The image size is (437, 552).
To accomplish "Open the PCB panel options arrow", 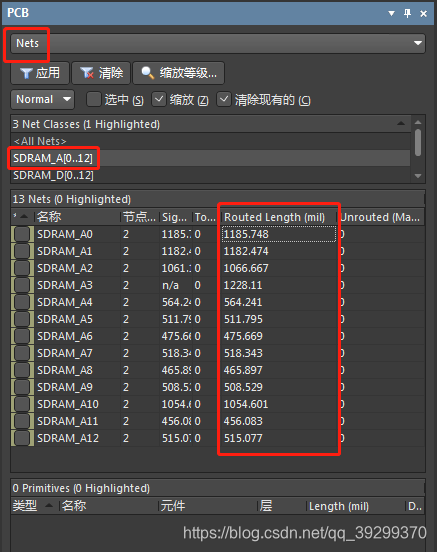I will click(x=391, y=13).
